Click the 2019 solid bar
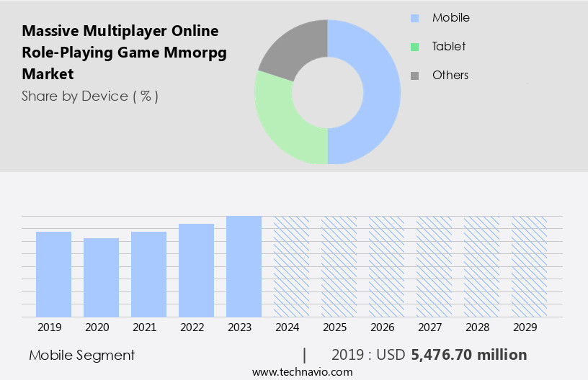Viewport: 588px width, 380px height. point(53,274)
